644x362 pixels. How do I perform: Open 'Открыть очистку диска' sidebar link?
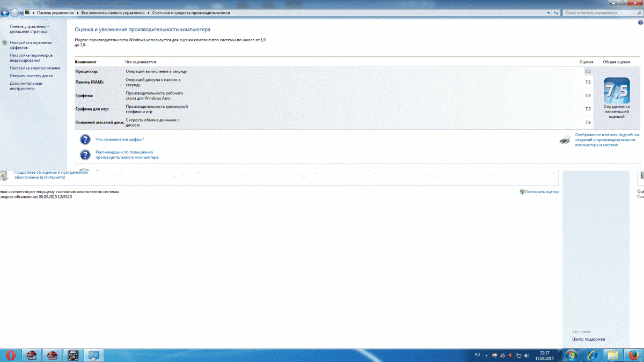click(x=31, y=76)
